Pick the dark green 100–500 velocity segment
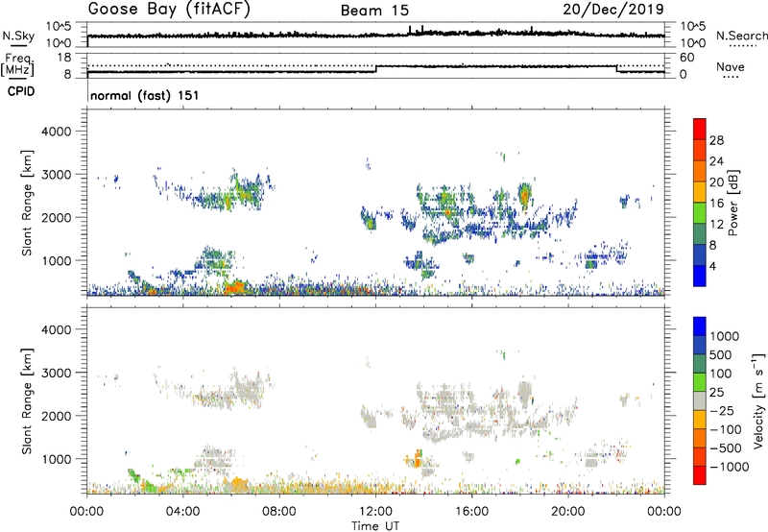Image resolution: width=768 pixels, height=532 pixels. 700,364
